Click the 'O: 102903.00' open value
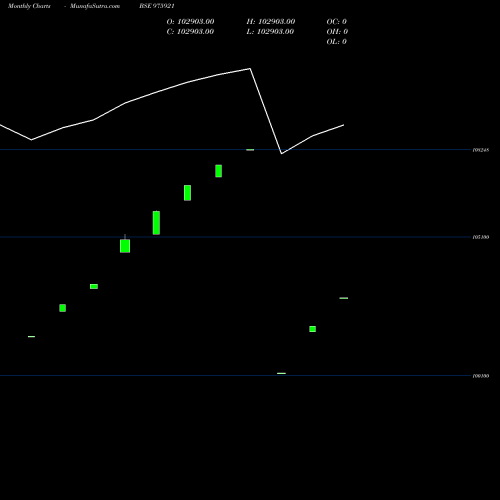This screenshot has width=500, height=500. pos(190,22)
